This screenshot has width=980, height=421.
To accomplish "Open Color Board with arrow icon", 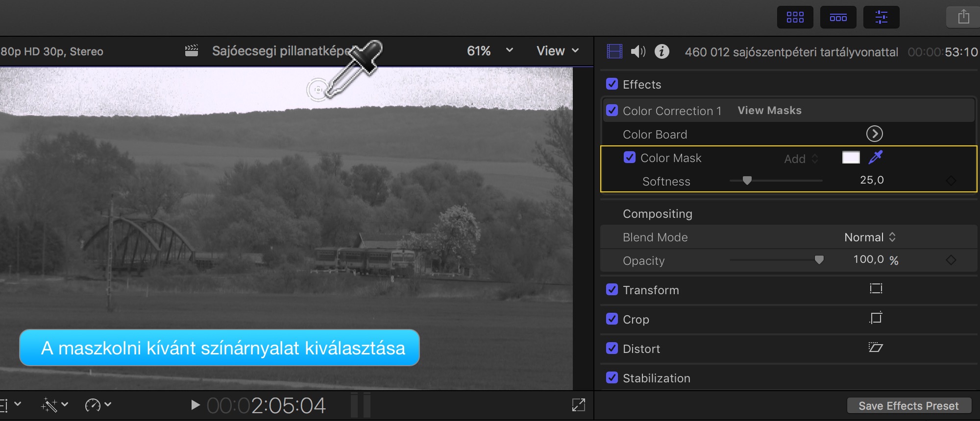I will (x=874, y=134).
